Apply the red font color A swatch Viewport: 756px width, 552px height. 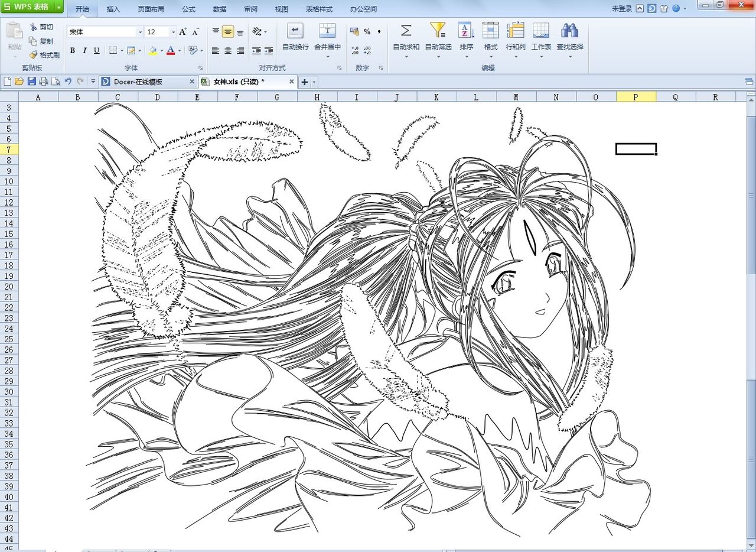171,51
